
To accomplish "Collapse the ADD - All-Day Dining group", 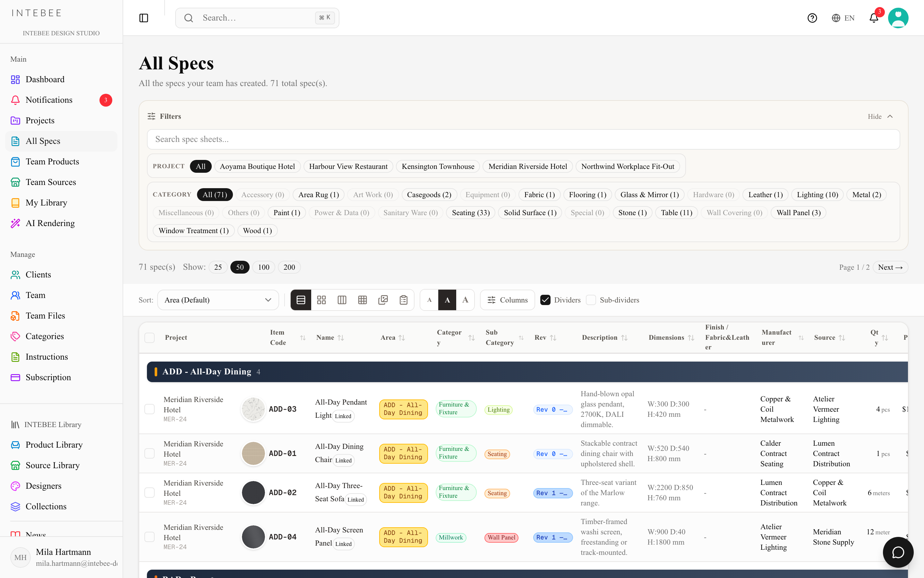I will [527, 372].
